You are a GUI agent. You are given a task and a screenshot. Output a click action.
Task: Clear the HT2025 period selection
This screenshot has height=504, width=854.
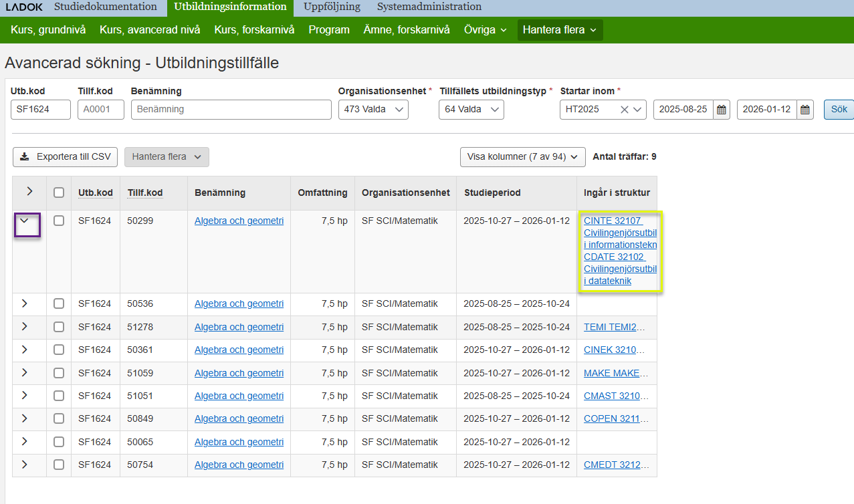tap(624, 110)
